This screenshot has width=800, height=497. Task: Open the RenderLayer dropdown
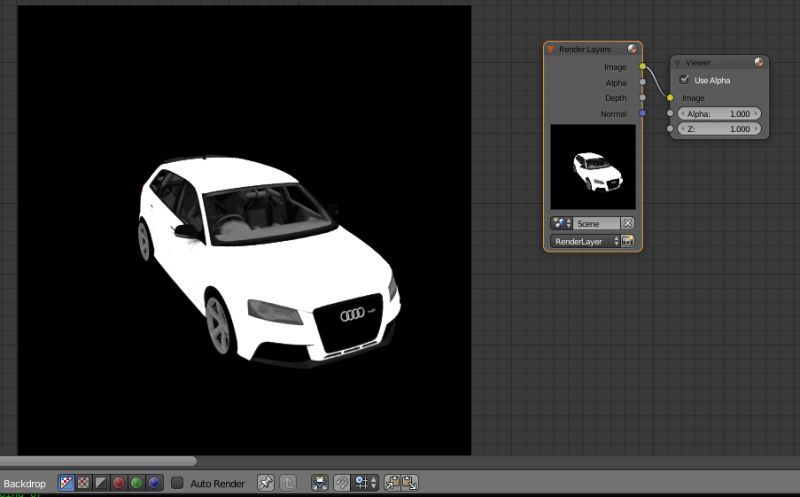click(x=585, y=241)
